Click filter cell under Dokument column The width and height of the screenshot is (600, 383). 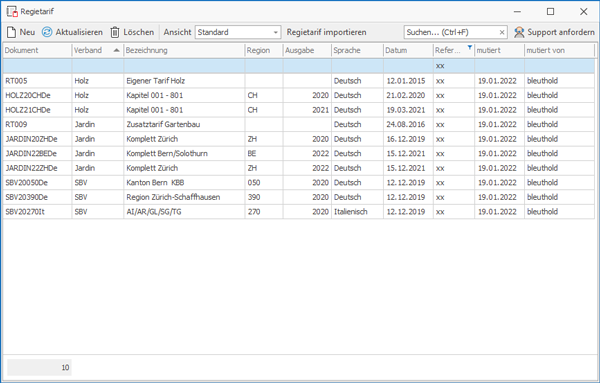37,66
